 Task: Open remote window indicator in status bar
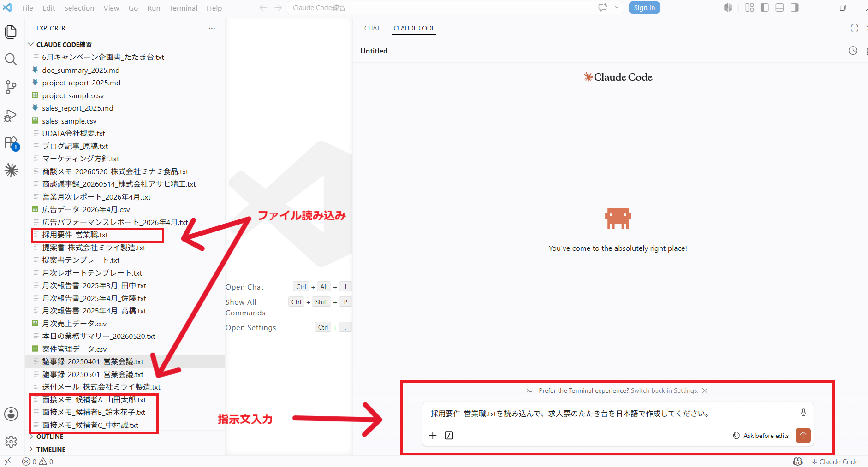(8, 461)
